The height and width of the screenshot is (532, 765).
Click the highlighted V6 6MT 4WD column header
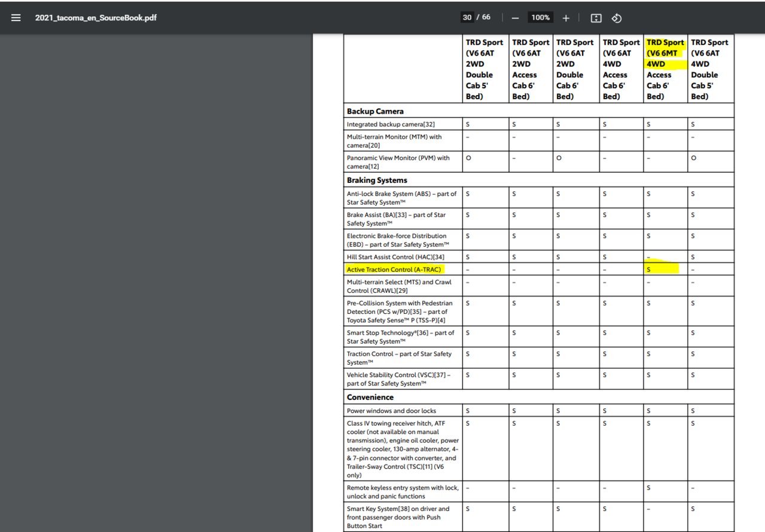665,69
